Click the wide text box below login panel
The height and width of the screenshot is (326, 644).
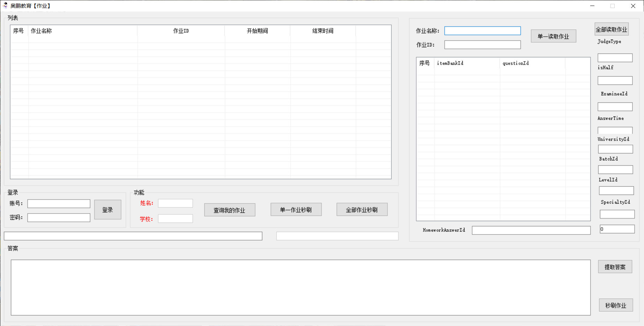click(x=133, y=236)
